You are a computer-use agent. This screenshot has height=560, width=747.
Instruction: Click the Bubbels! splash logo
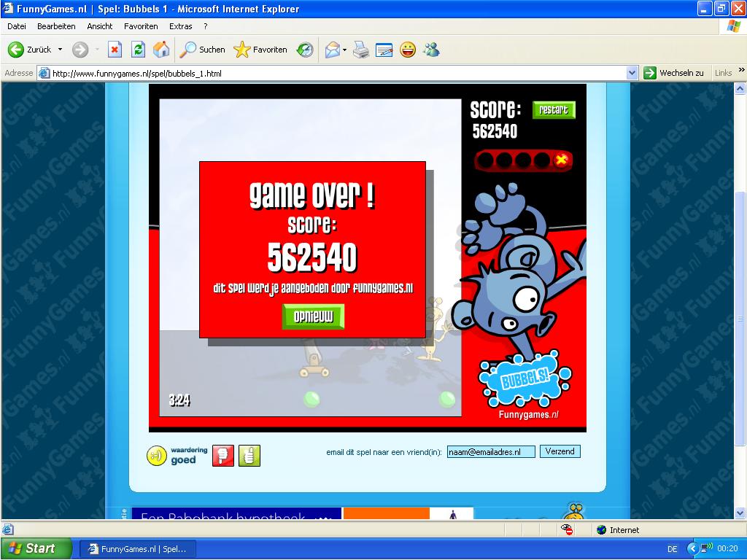(x=525, y=379)
